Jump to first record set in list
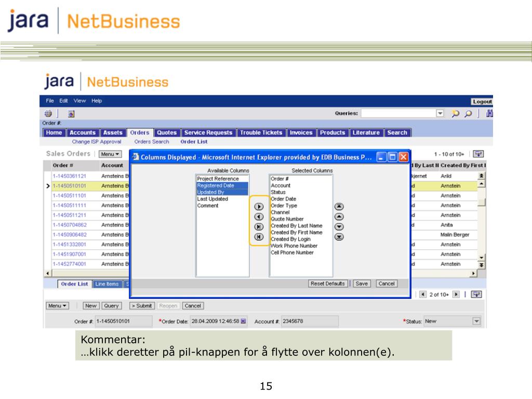Viewport: 532px width, 399px height. (481, 176)
